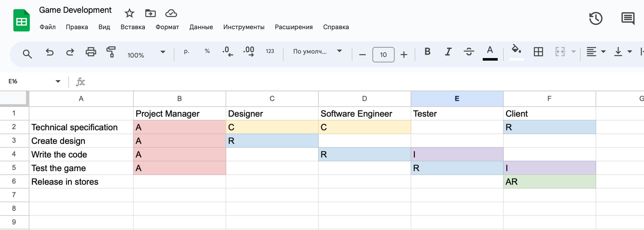Image resolution: width=644 pixels, height=230 pixels.
Task: Move document using folder icon
Action: pos(150,13)
